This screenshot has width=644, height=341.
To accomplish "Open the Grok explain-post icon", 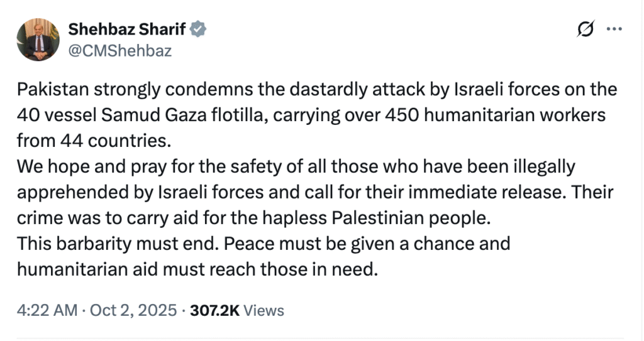I will tap(585, 29).
